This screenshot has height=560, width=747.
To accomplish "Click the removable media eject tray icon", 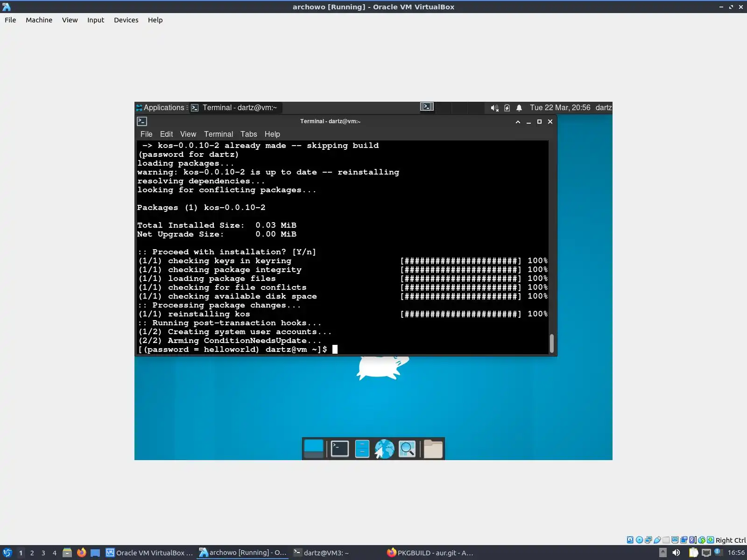I will click(x=662, y=553).
